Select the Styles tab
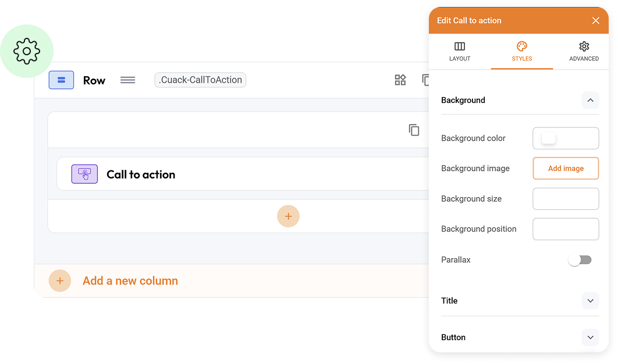Screen dimensions: 618x364 point(521,51)
